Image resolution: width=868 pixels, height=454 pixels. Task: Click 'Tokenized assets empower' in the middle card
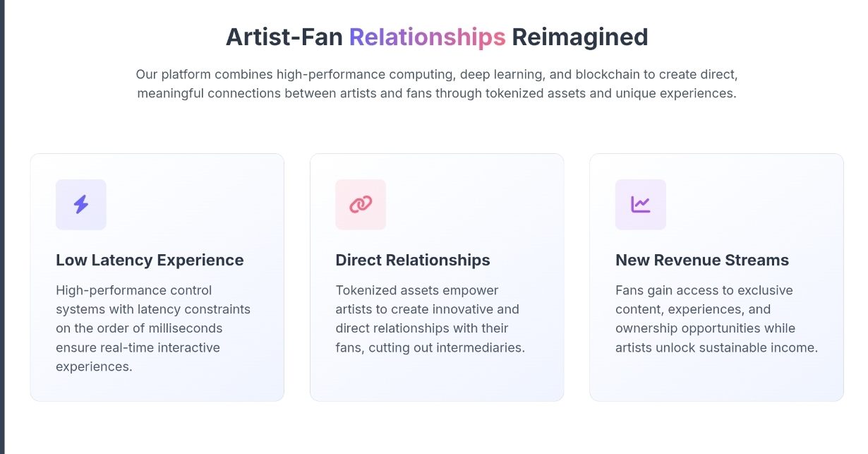coord(417,290)
